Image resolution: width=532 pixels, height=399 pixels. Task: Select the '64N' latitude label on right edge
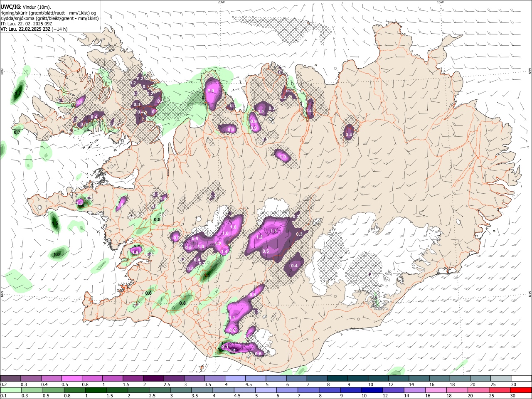(530, 294)
